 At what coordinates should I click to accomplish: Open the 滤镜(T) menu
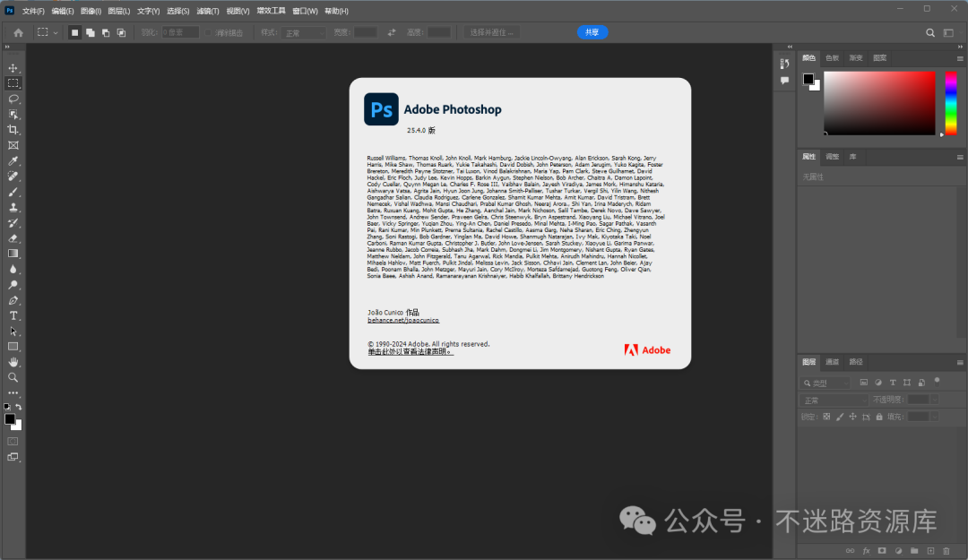click(208, 11)
